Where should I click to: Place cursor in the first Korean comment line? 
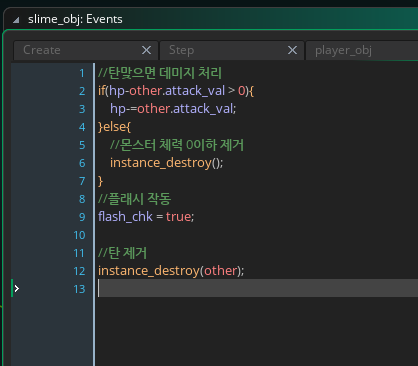point(160,73)
